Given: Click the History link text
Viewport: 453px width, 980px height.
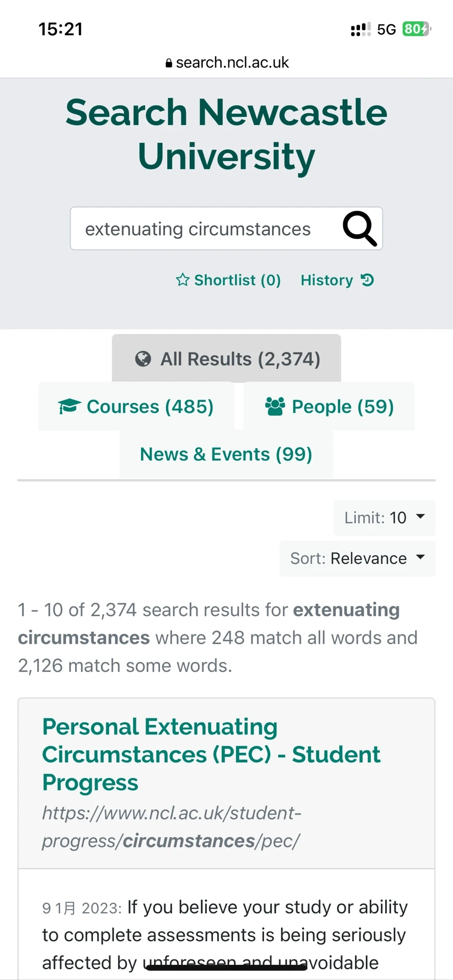Looking at the screenshot, I should [327, 280].
